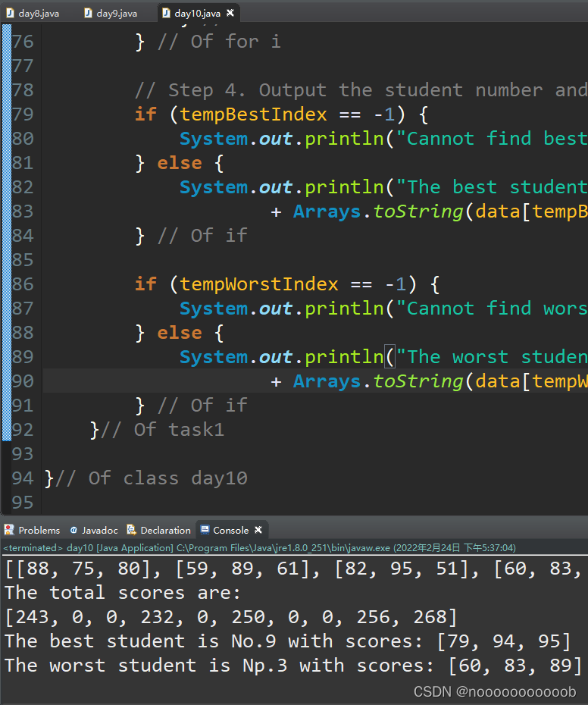Screen dimensions: 588x705
Task: Click the Javadoc @ icon
Action: point(73,530)
